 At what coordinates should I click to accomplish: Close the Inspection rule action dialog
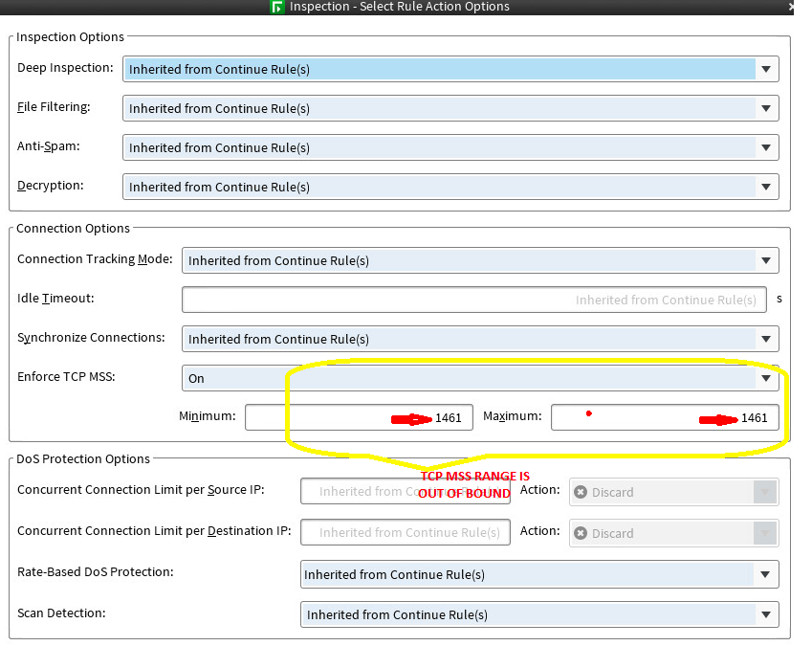[792, 7]
